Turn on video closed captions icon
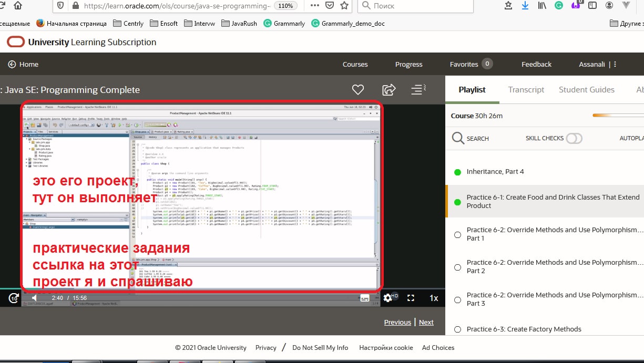Screen dimensions: 644x363 pos(365,298)
